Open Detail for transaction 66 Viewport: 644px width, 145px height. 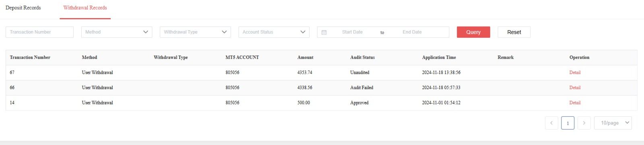coord(575,87)
